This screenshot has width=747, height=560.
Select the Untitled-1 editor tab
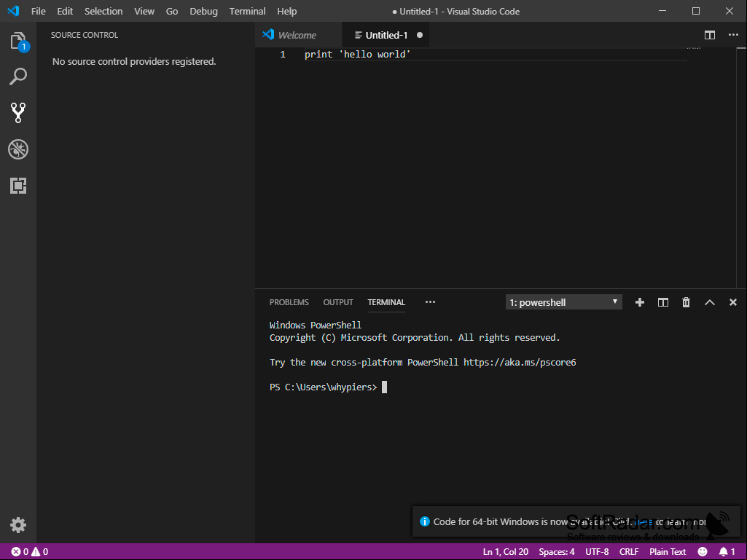(386, 35)
